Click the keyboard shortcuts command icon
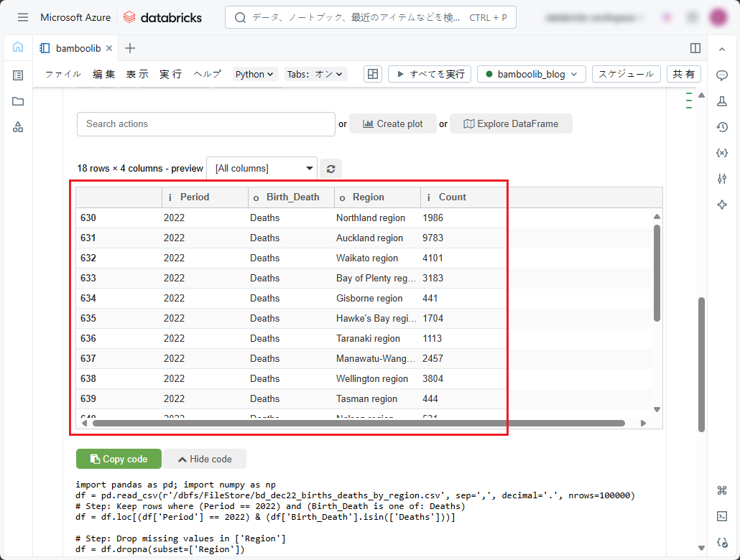Viewport: 740px width, 560px height. (x=722, y=490)
